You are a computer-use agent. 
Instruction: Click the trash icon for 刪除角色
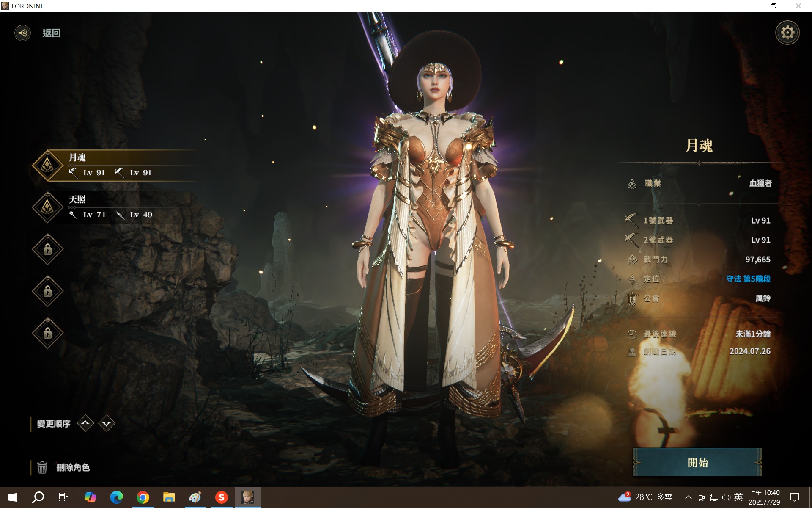tap(42, 467)
